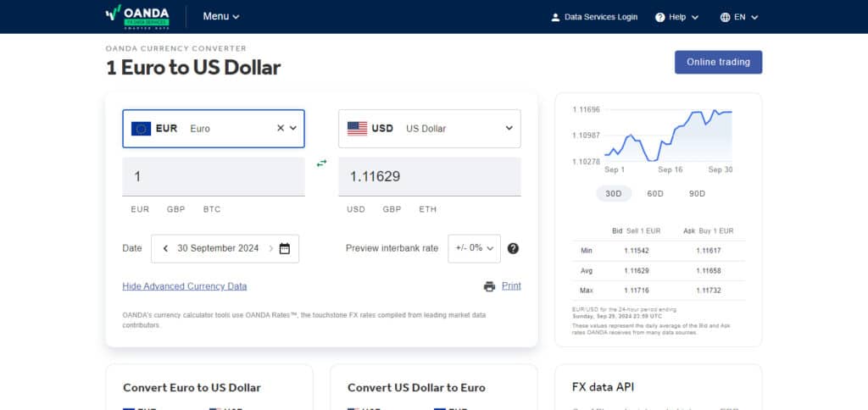Click the Min bid value 1.11542
Viewport: 868px width, 410px height.
pos(637,251)
